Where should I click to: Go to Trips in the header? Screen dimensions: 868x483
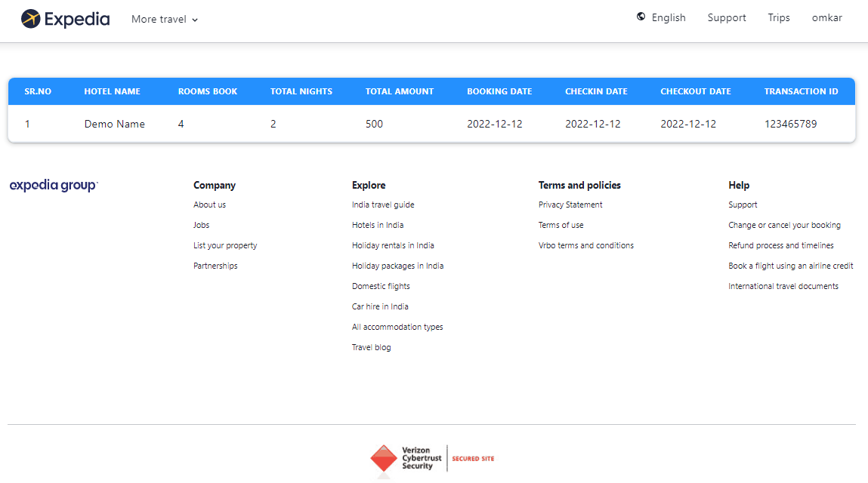coord(778,17)
